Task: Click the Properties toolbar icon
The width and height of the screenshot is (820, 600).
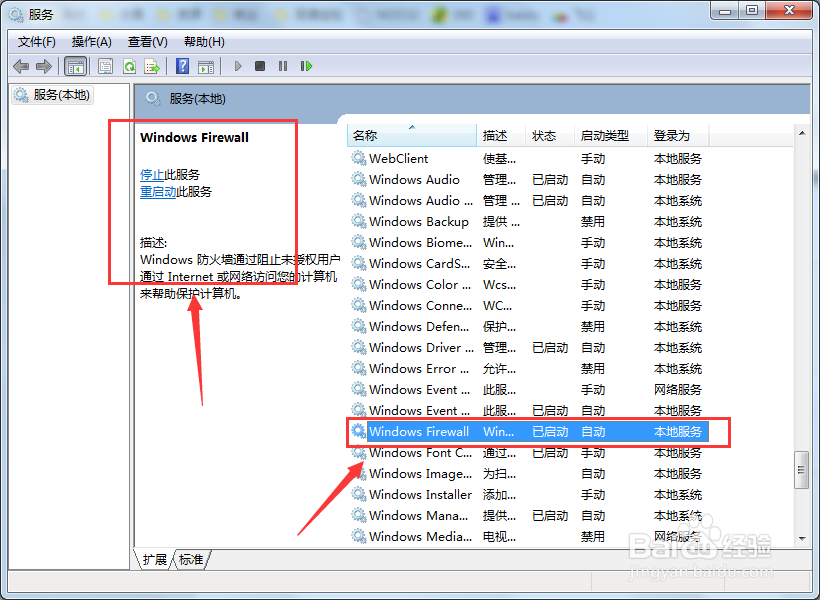Action: 105,66
